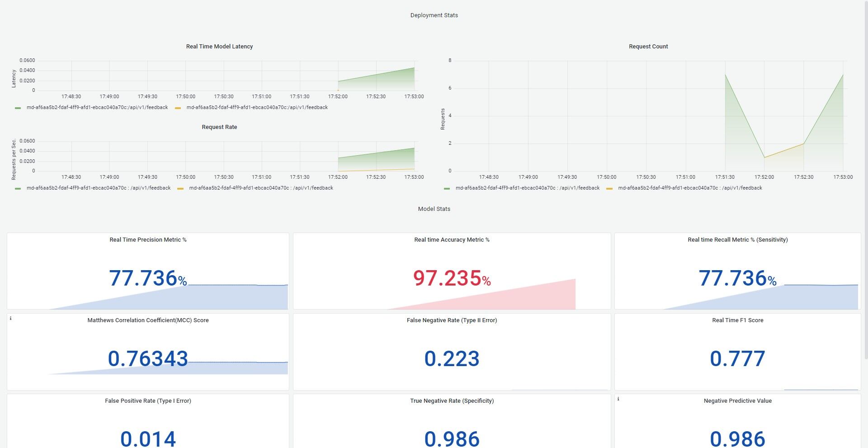
Task: Click the 0.777 F1 Score value
Action: (738, 359)
